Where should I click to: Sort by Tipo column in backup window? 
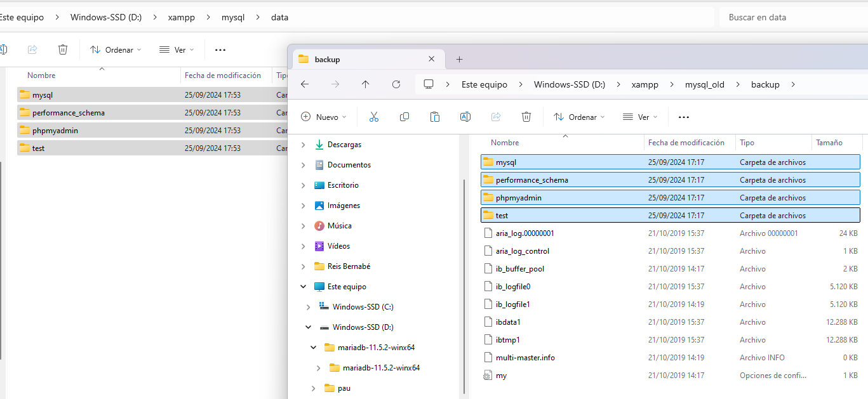tap(773, 143)
